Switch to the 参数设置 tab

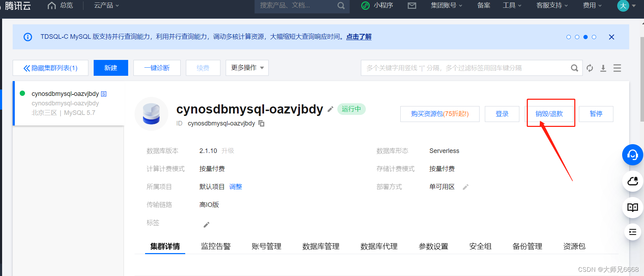[x=433, y=246]
